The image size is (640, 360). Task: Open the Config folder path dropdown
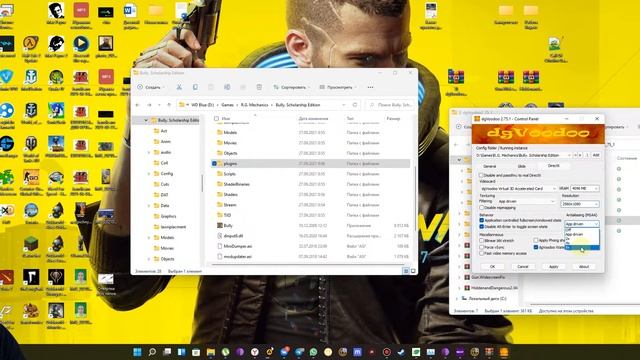pyautogui.click(x=523, y=156)
